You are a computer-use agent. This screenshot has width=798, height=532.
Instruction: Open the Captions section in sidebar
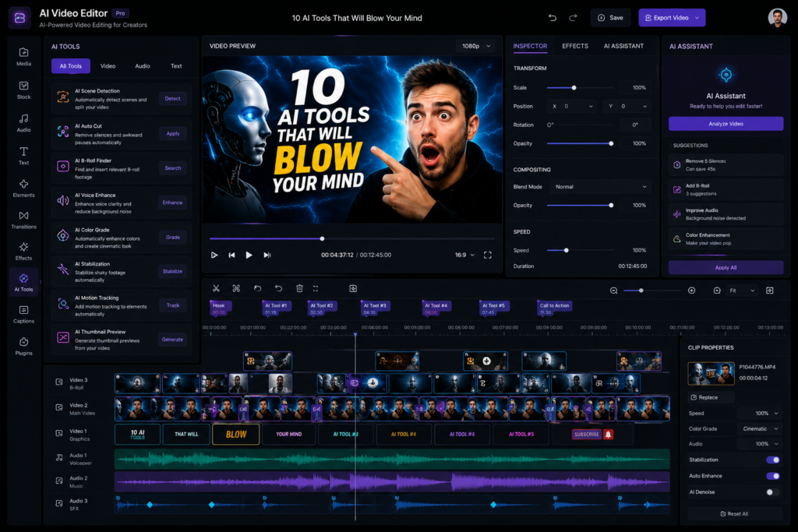coord(23,314)
